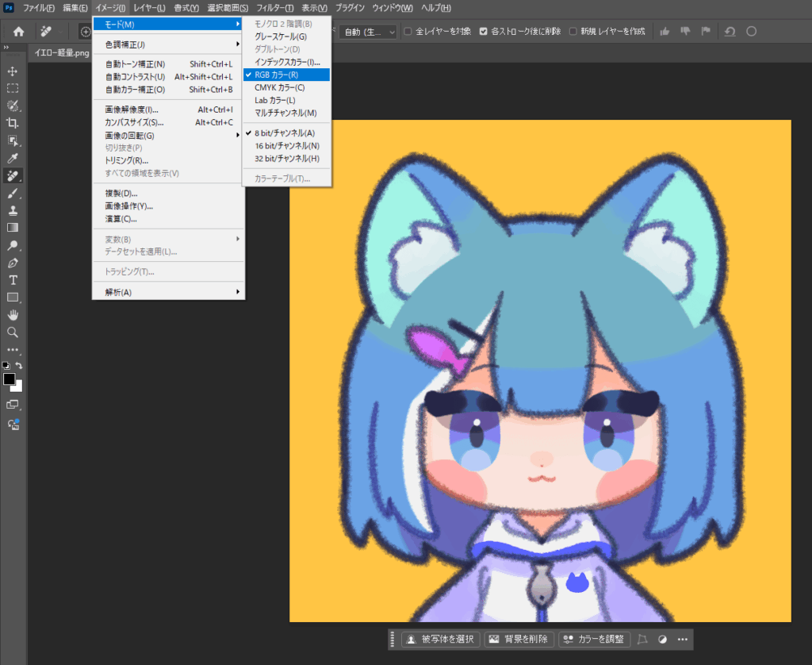Choose CMYK カラー(C) in the mode submenu
812x665 pixels.
(279, 87)
